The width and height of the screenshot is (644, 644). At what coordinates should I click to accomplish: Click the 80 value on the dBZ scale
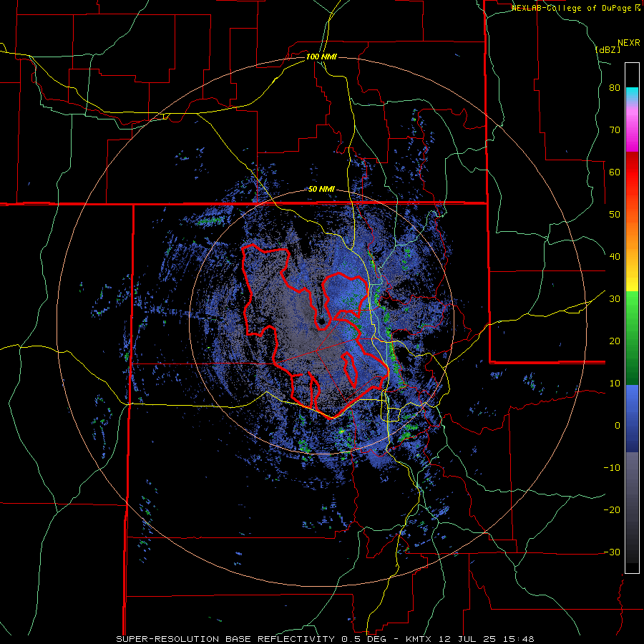point(615,87)
